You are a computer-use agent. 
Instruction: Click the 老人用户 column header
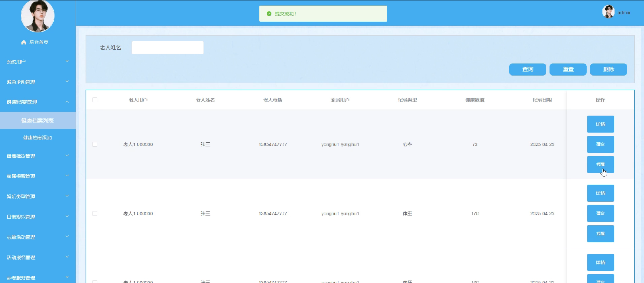pyautogui.click(x=138, y=100)
